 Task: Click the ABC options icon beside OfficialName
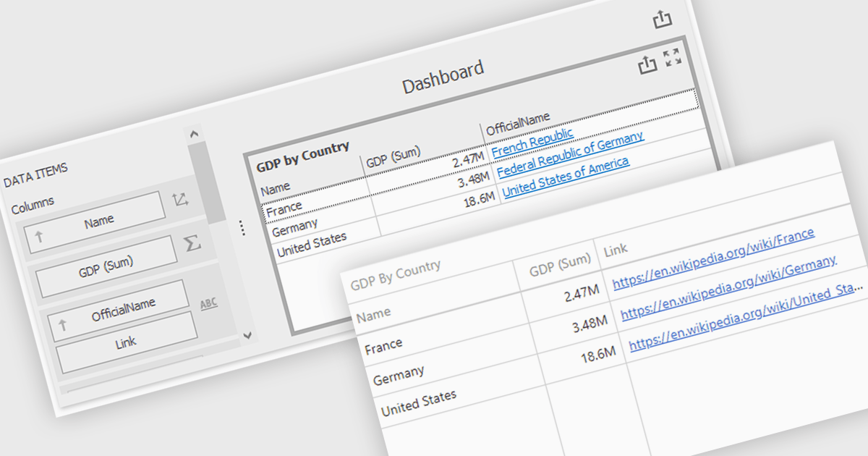pyautogui.click(x=209, y=304)
